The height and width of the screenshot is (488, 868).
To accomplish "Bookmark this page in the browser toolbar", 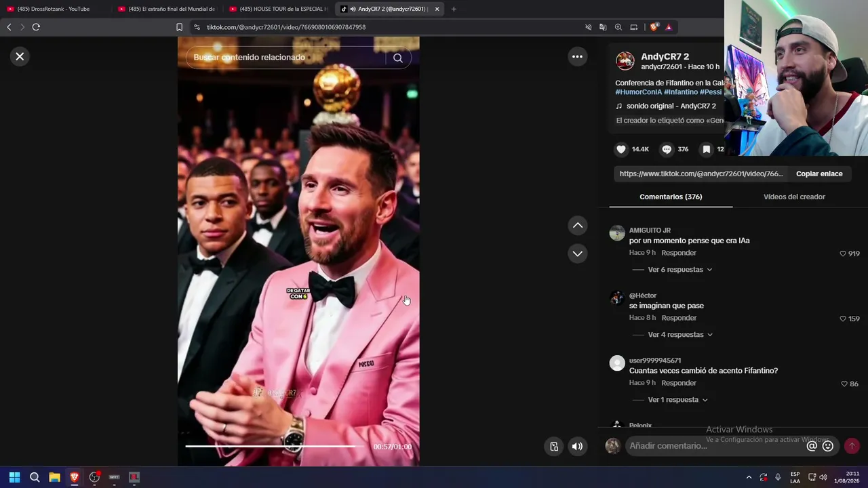I will pos(179,27).
